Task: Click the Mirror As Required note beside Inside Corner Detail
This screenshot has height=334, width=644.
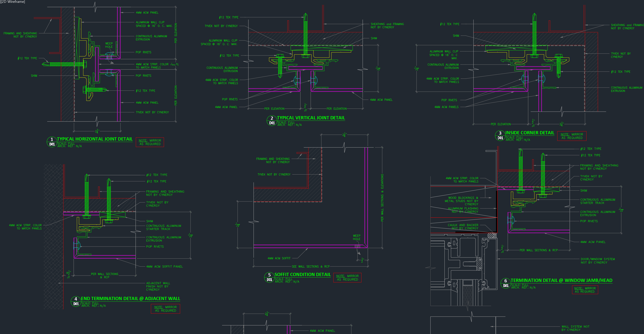Action: (572, 136)
